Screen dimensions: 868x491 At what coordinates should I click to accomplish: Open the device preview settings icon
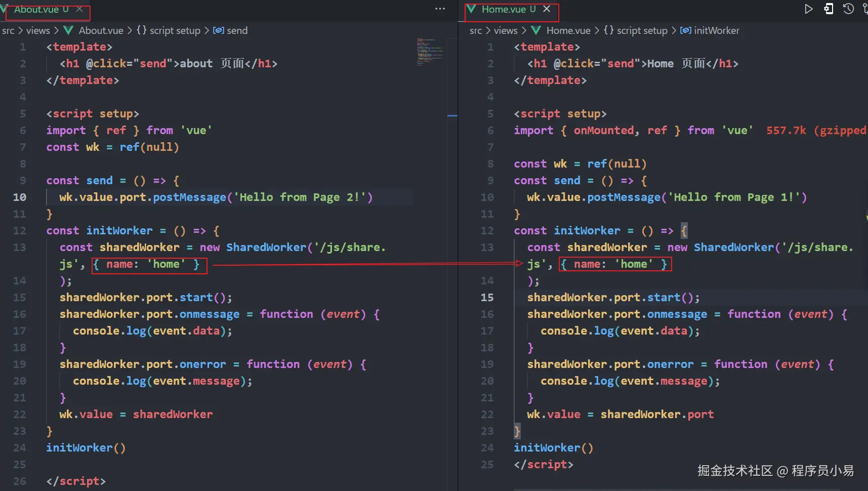point(829,9)
